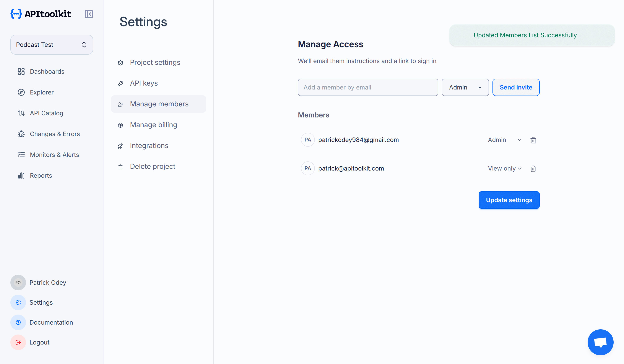The height and width of the screenshot is (364, 624).
Task: Remove patrick@apitoolkit.com using trash icon
Action: tap(533, 168)
